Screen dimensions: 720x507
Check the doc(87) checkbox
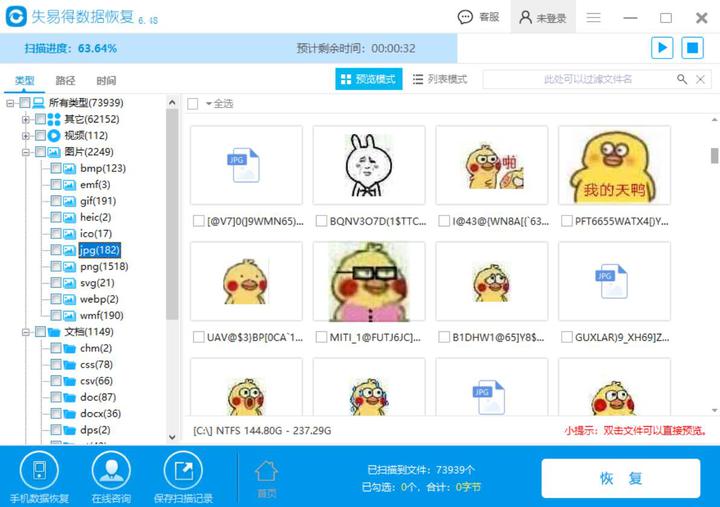pos(56,397)
